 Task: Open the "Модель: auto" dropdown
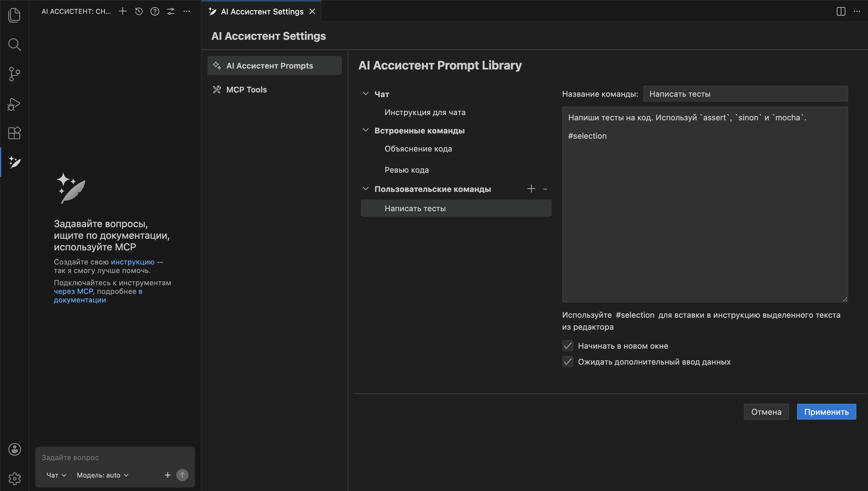point(103,475)
